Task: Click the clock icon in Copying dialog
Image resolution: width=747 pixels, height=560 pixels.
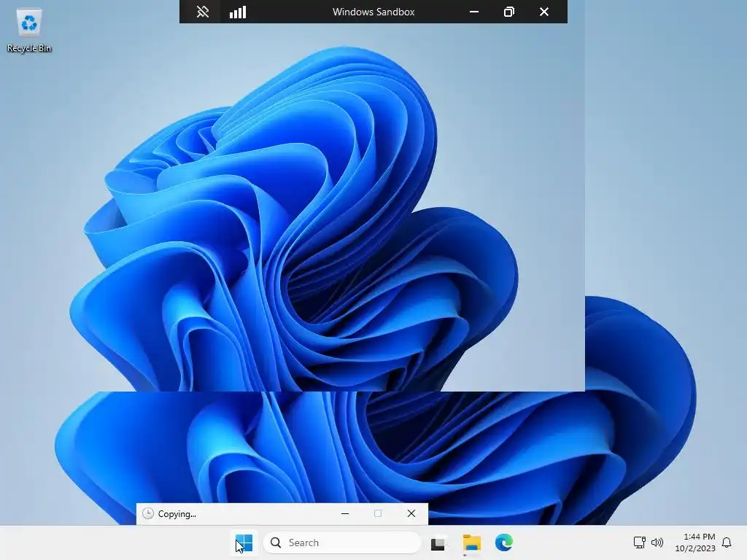Action: pyautogui.click(x=148, y=513)
